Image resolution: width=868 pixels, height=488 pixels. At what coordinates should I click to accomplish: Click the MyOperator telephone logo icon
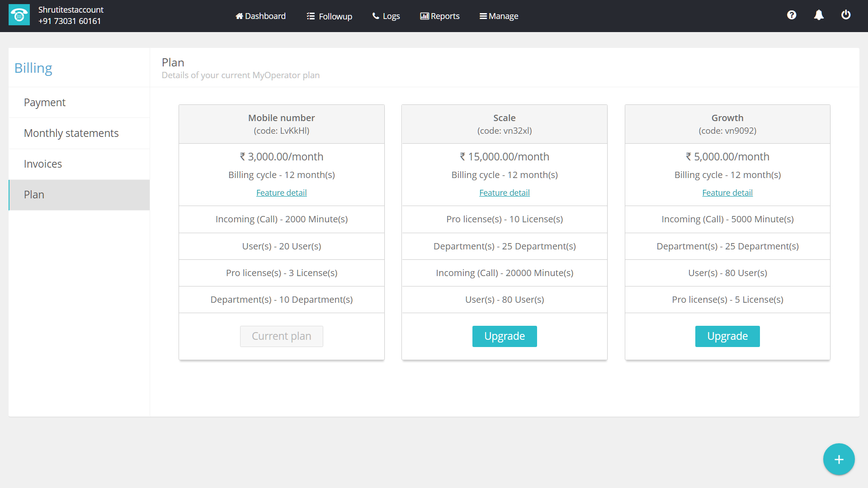(x=19, y=15)
